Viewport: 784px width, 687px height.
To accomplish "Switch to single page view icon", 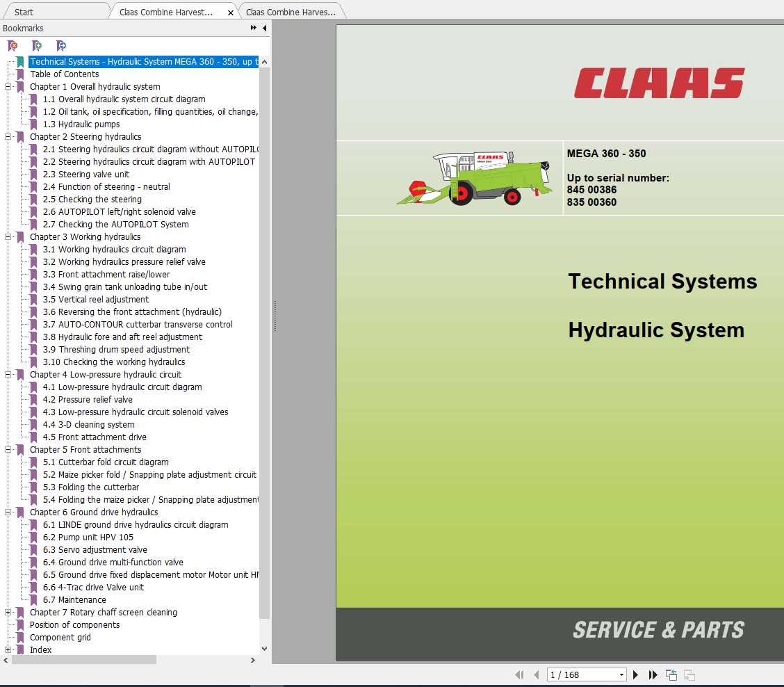I will pos(689,674).
